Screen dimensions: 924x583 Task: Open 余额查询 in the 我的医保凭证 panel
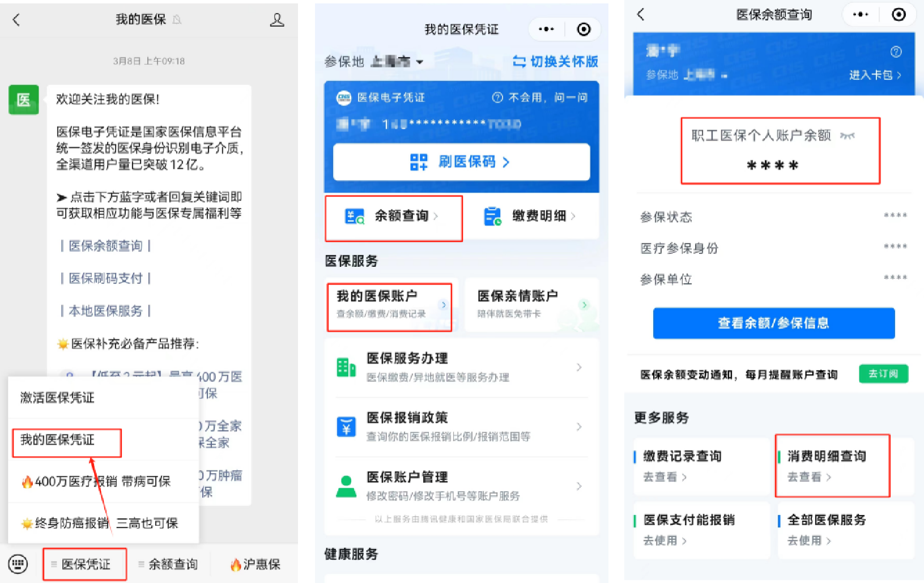[x=393, y=216]
